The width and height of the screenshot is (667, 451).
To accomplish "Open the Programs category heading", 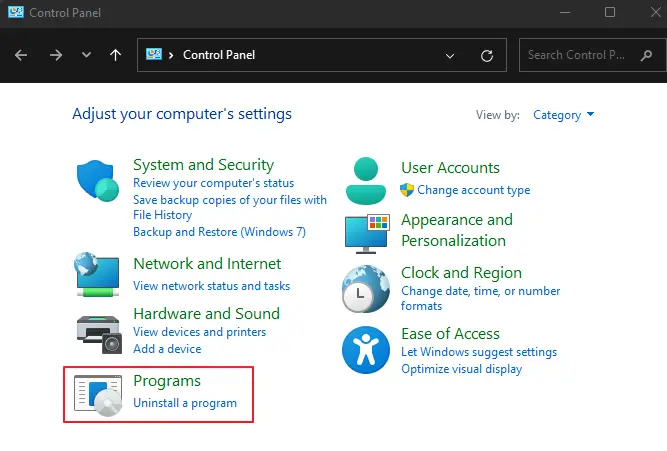I will [167, 381].
